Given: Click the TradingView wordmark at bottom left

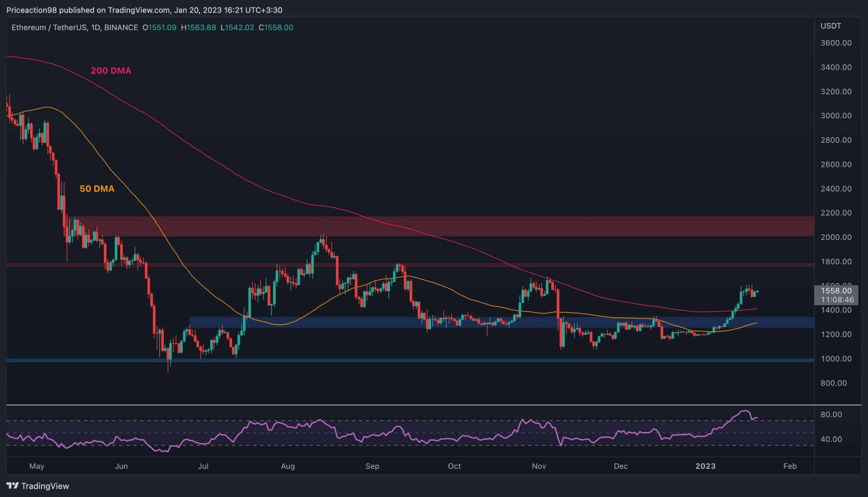Looking at the screenshot, I should point(45,486).
